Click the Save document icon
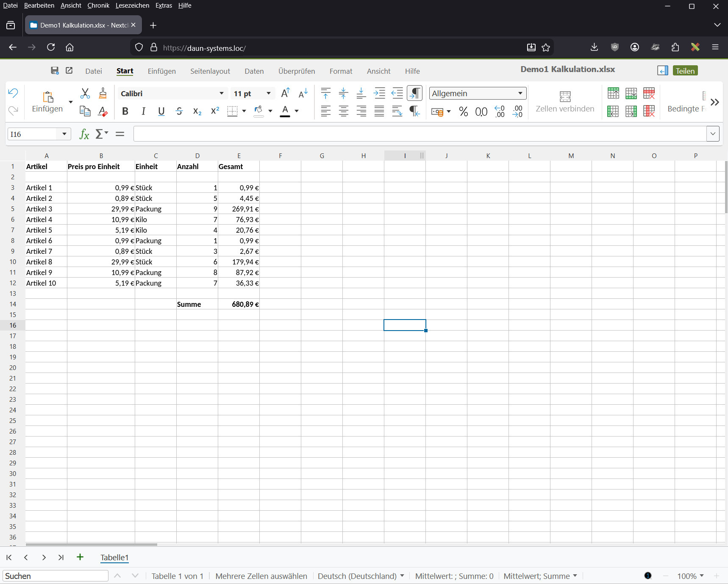This screenshot has width=728, height=584. click(x=55, y=70)
